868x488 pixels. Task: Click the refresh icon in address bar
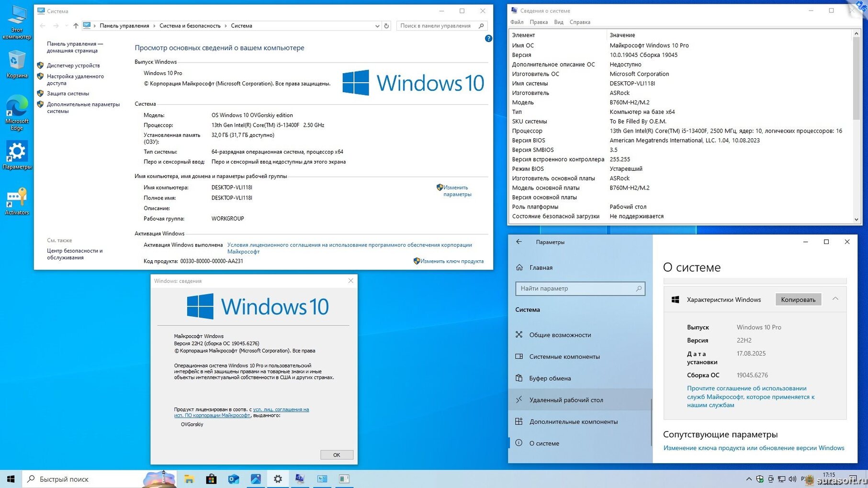pos(386,26)
